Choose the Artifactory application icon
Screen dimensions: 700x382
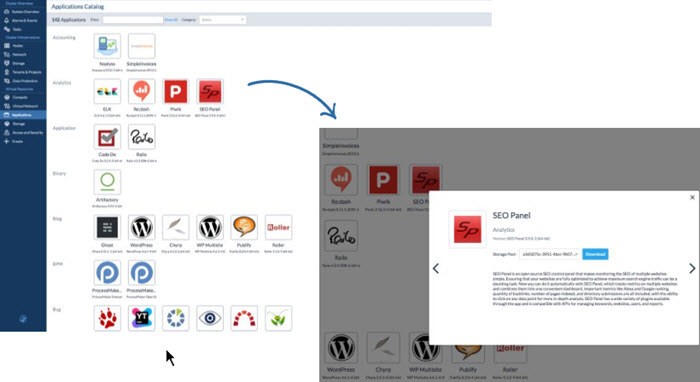point(107,182)
